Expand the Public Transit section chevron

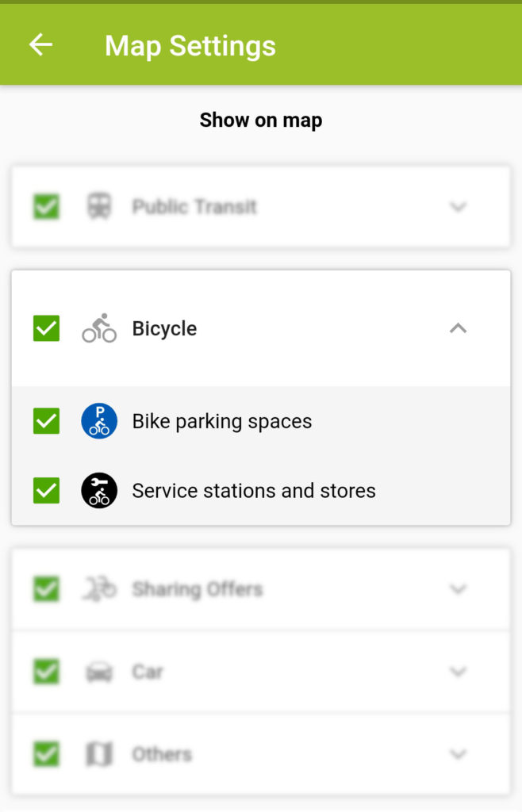pyautogui.click(x=458, y=207)
